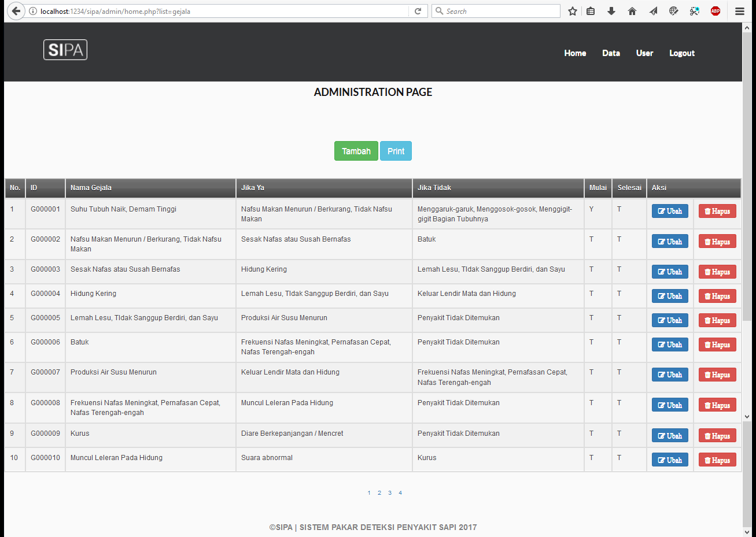
Task: Edit row G000001 with Ubah button
Action: point(670,211)
